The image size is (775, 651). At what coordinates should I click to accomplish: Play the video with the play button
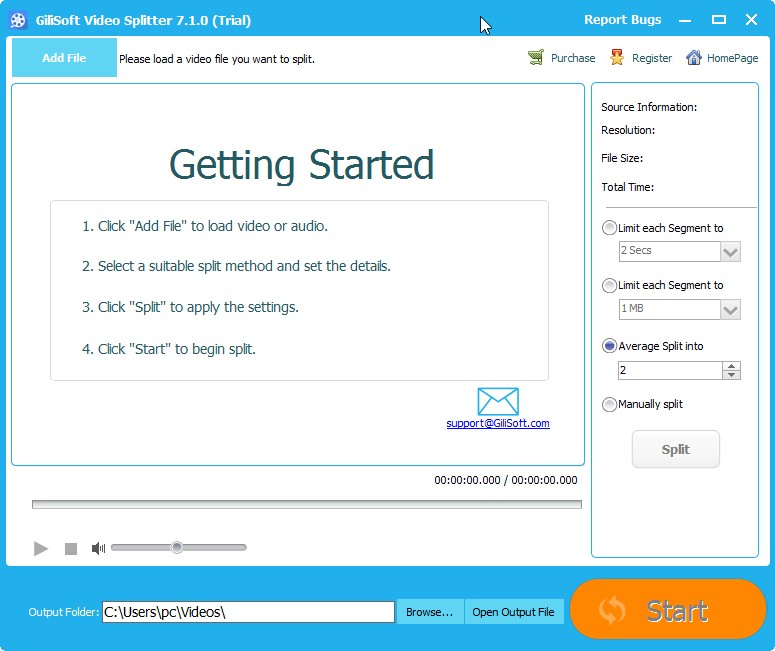click(x=41, y=548)
